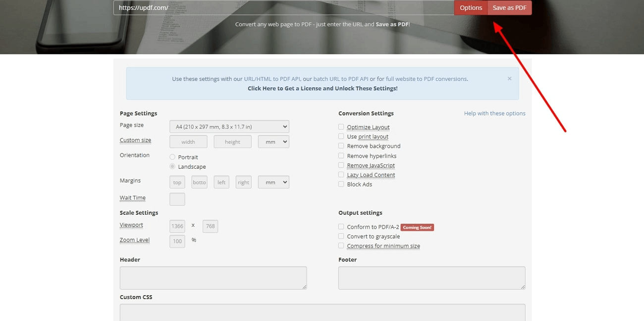644x321 pixels.
Task: Toggle the Options button
Action: click(471, 7)
